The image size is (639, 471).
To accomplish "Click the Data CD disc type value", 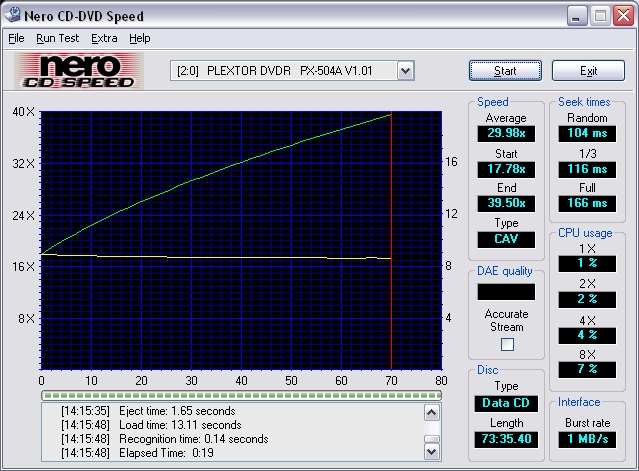I will coord(506,403).
